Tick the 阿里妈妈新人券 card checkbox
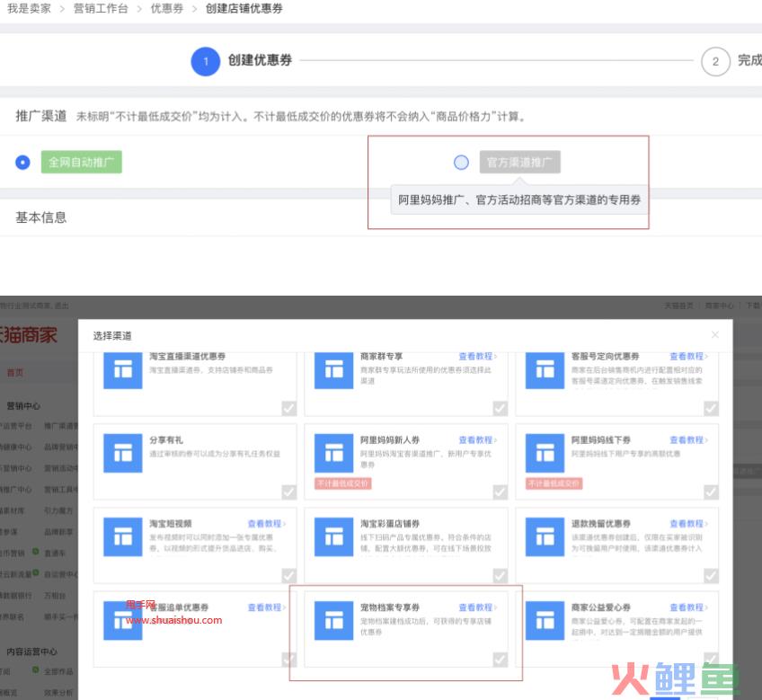 tap(500, 492)
